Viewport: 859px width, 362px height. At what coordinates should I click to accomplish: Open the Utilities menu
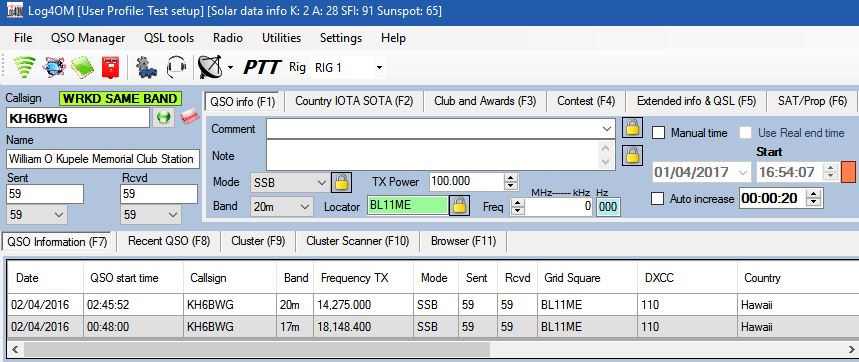pos(281,38)
